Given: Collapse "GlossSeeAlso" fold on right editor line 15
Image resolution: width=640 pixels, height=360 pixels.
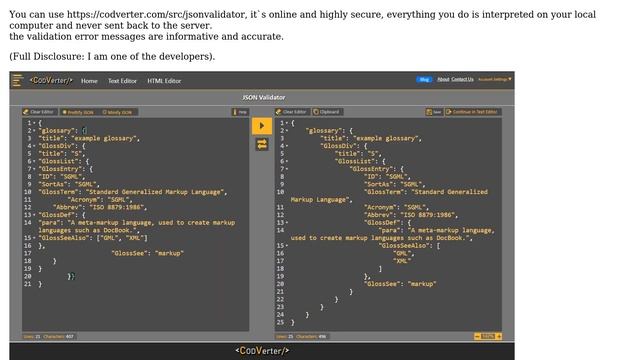Looking at the screenshot, I should pyautogui.click(x=287, y=246).
